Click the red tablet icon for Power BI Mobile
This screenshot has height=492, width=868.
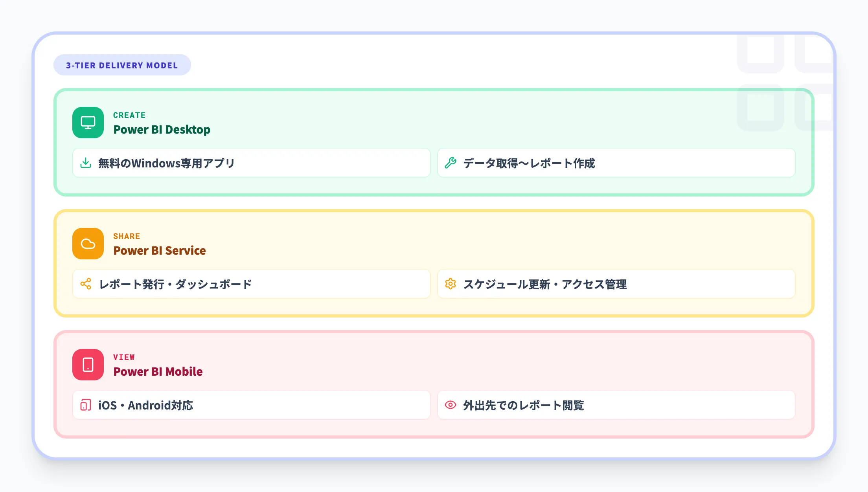click(88, 365)
